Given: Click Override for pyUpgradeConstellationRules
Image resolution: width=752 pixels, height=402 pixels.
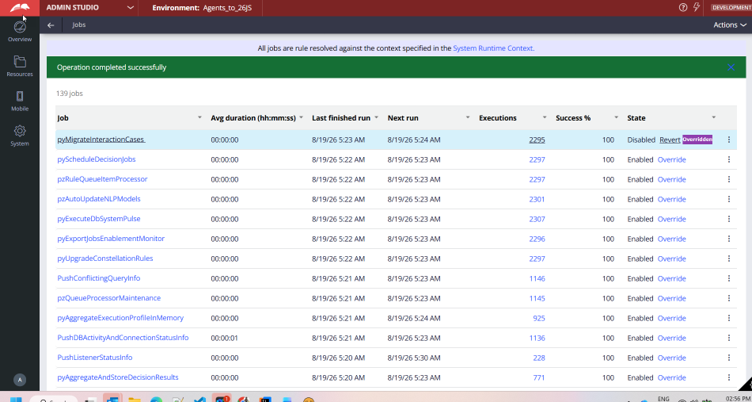Looking at the screenshot, I should [x=671, y=259].
